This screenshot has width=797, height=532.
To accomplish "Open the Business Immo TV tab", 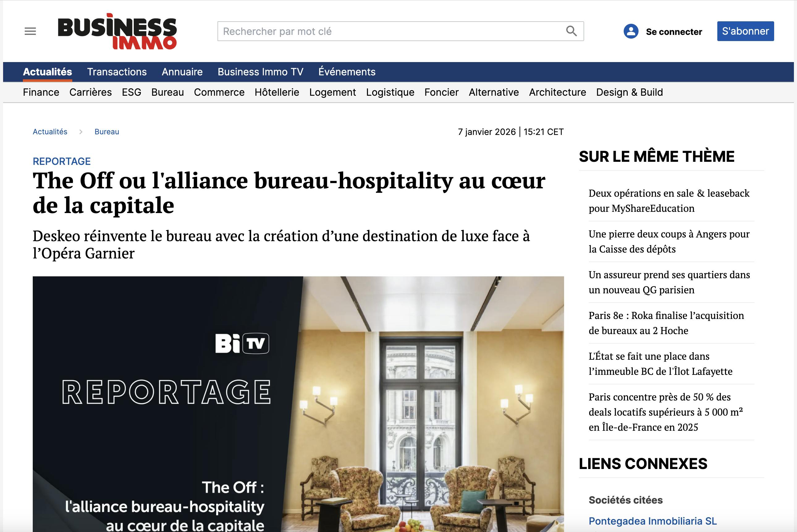I will (260, 72).
